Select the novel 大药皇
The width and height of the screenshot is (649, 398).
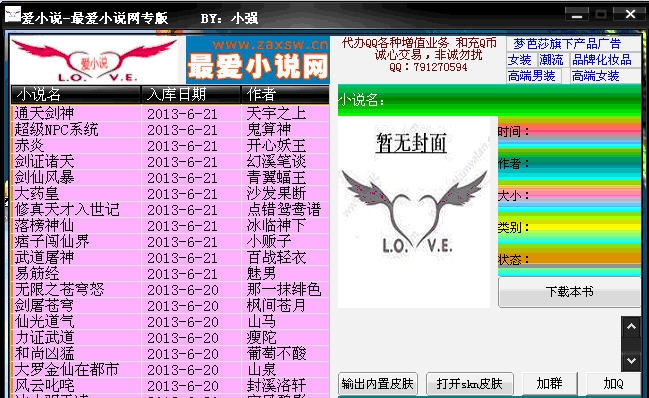36,194
